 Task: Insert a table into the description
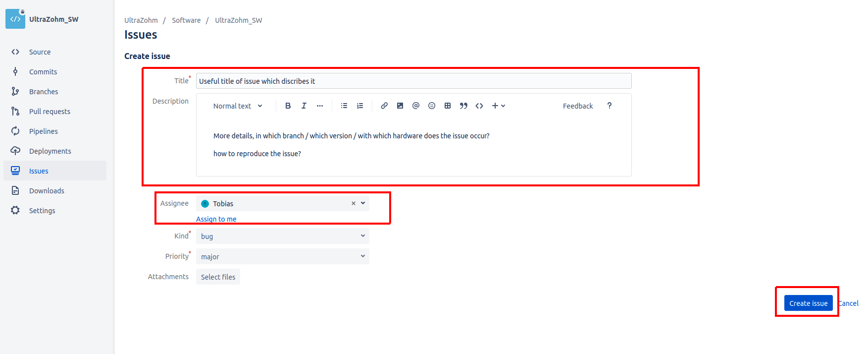[448, 106]
